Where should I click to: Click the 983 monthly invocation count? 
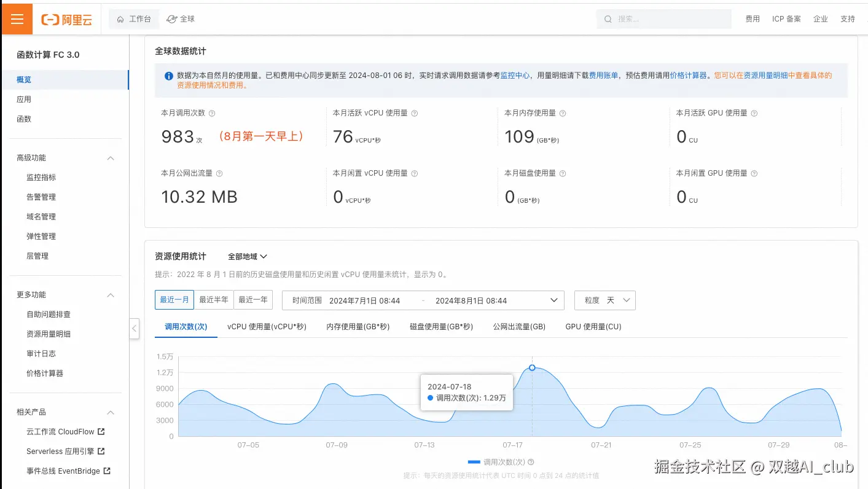[178, 136]
